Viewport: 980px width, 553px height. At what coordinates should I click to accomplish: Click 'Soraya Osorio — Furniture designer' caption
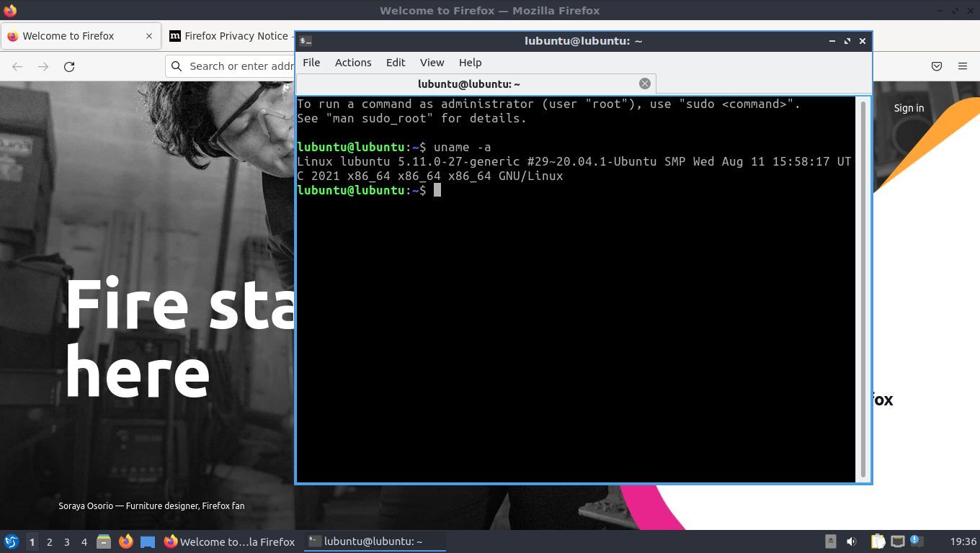coord(151,505)
